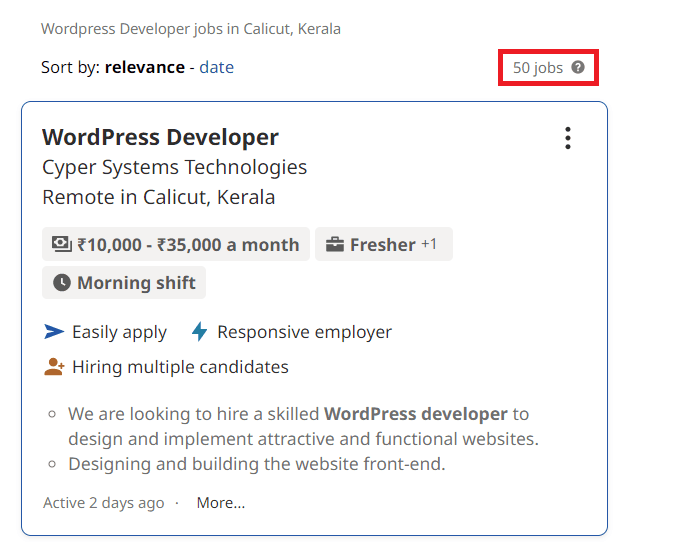
Task: Click the 50 jobs count text
Action: [538, 68]
